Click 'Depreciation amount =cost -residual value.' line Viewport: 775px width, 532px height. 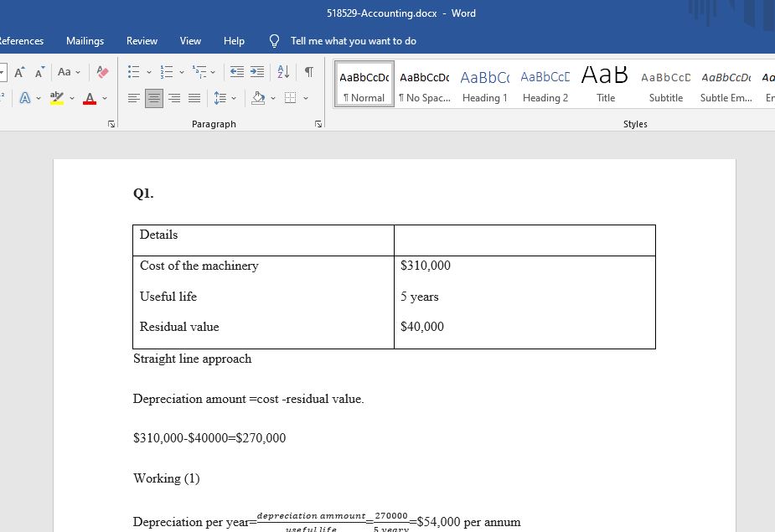(x=249, y=399)
